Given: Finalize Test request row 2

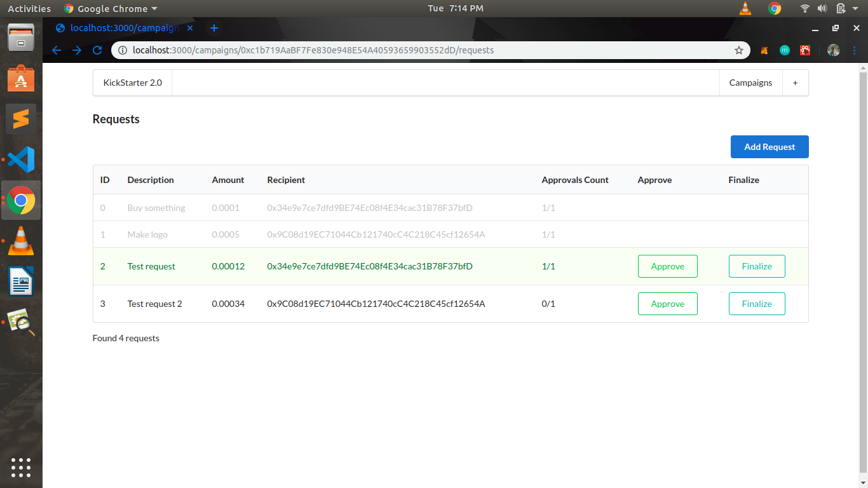Looking at the screenshot, I should (x=757, y=266).
